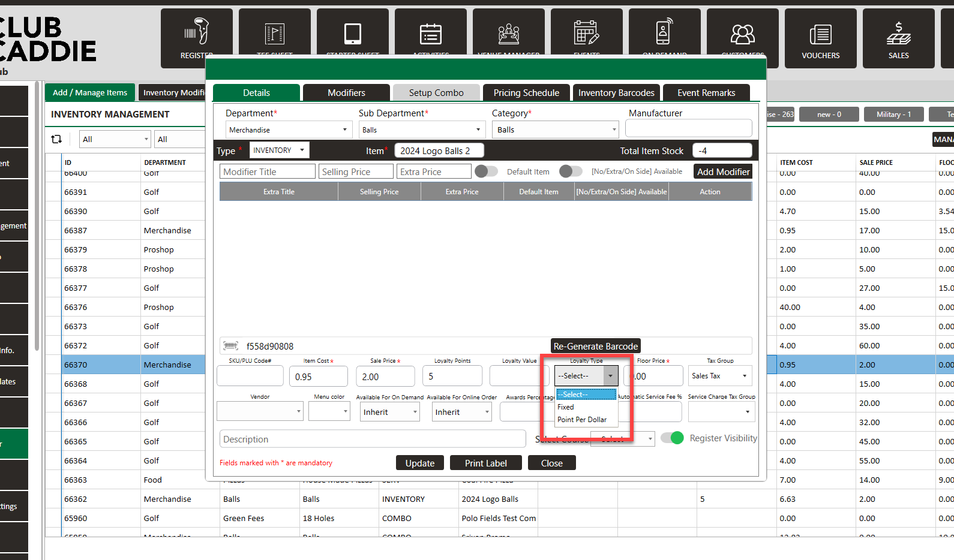Toggle the Default Item switch

pos(486,171)
